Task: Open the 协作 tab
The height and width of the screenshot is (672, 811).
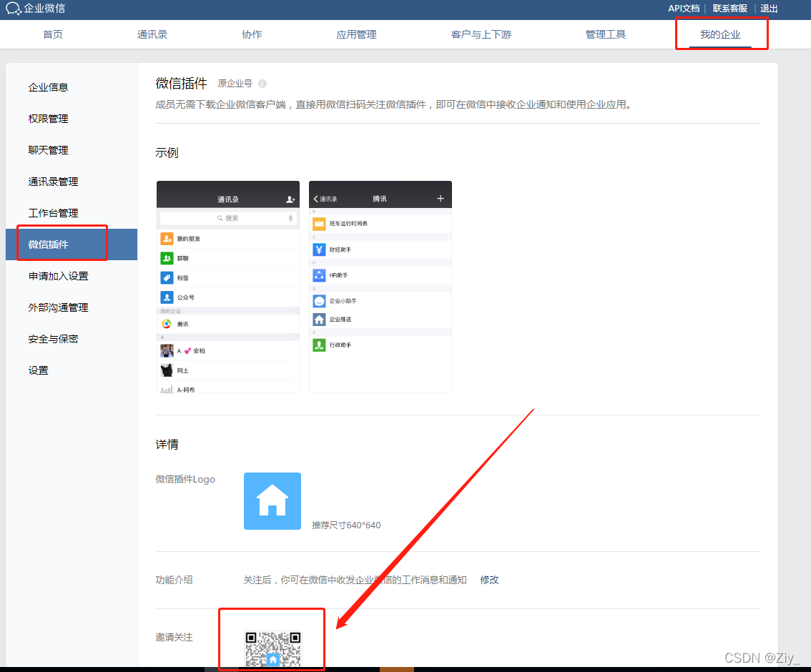Action: click(x=252, y=34)
